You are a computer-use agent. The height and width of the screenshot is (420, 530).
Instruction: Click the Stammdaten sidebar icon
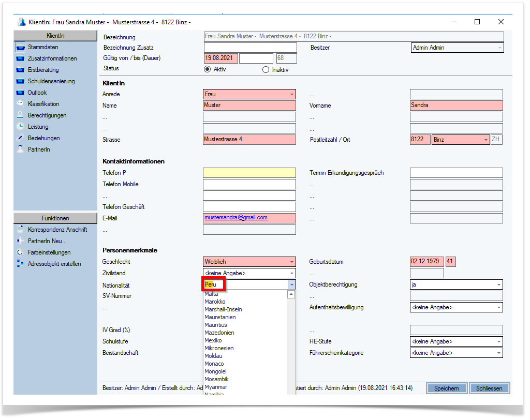tap(20, 47)
